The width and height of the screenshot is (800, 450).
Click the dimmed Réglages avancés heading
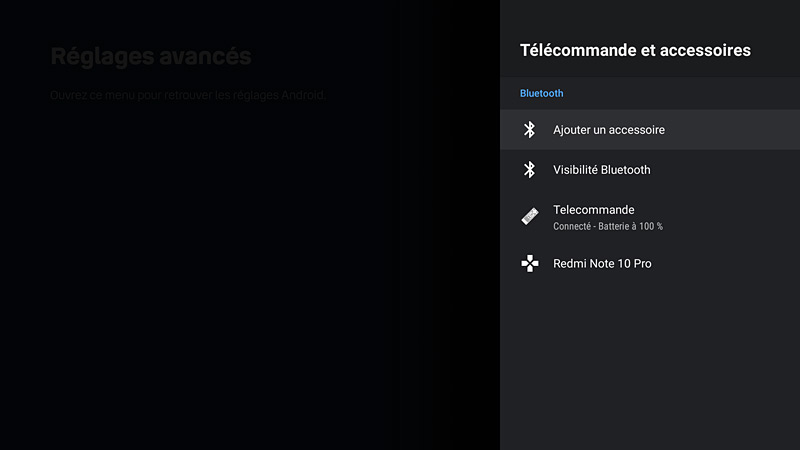pos(151,56)
